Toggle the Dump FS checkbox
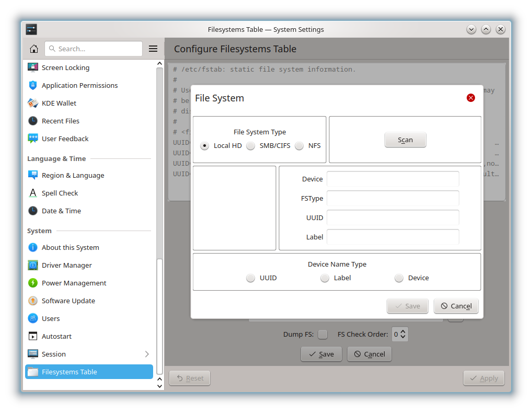532x413 pixels. pyautogui.click(x=322, y=334)
